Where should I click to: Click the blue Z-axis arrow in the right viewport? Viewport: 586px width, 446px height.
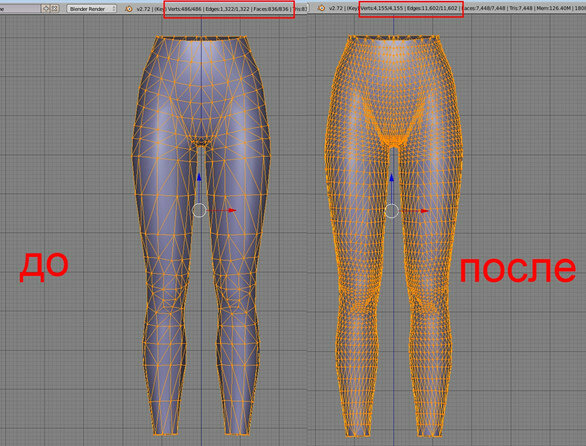click(392, 178)
